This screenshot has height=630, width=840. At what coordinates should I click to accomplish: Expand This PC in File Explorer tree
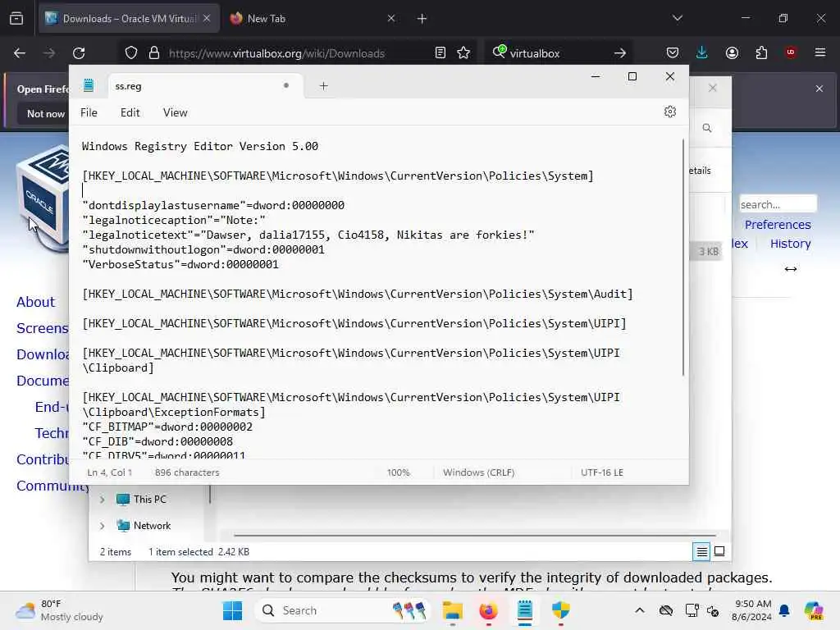102,500
